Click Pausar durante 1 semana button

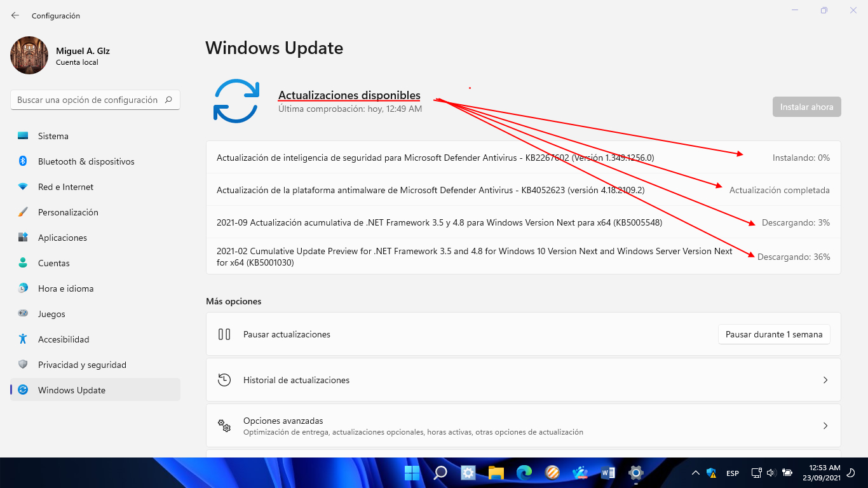[x=774, y=334]
